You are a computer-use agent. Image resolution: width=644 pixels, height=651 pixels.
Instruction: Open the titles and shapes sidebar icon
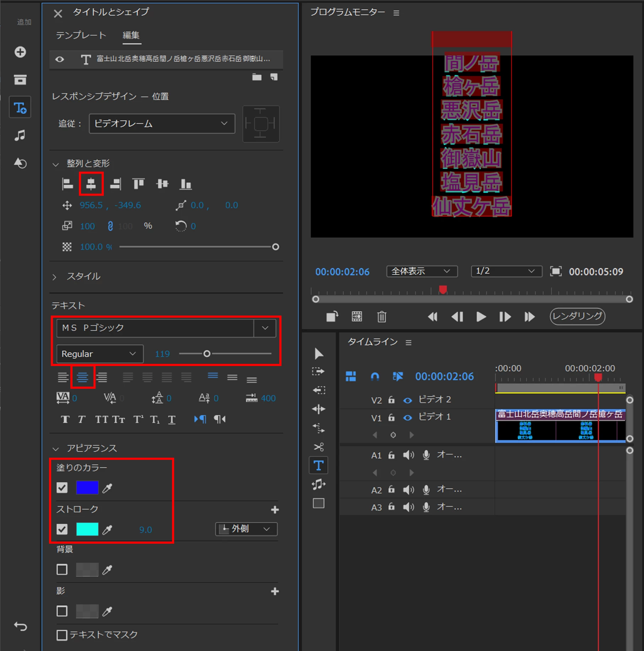coord(20,107)
